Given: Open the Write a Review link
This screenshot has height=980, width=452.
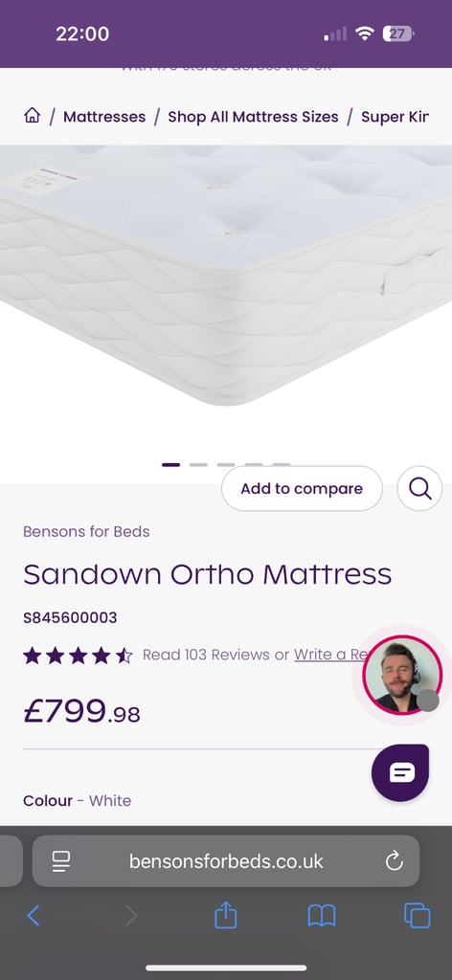Looking at the screenshot, I should 330,655.
